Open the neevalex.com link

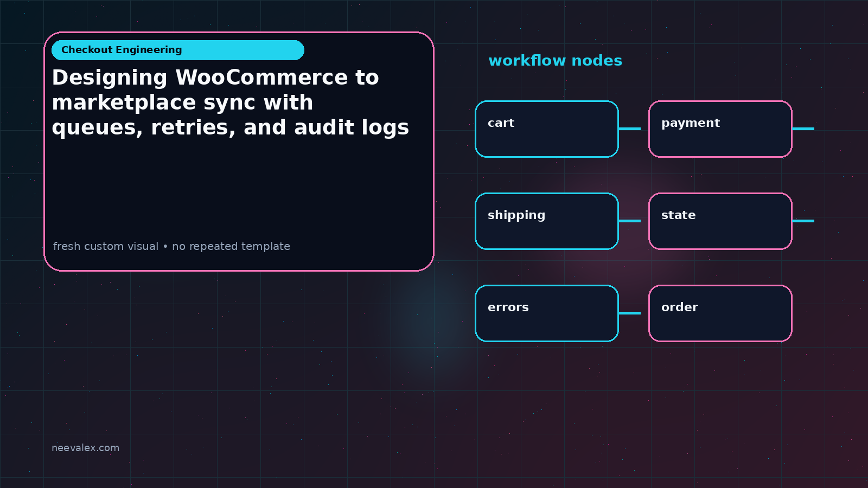click(x=85, y=448)
